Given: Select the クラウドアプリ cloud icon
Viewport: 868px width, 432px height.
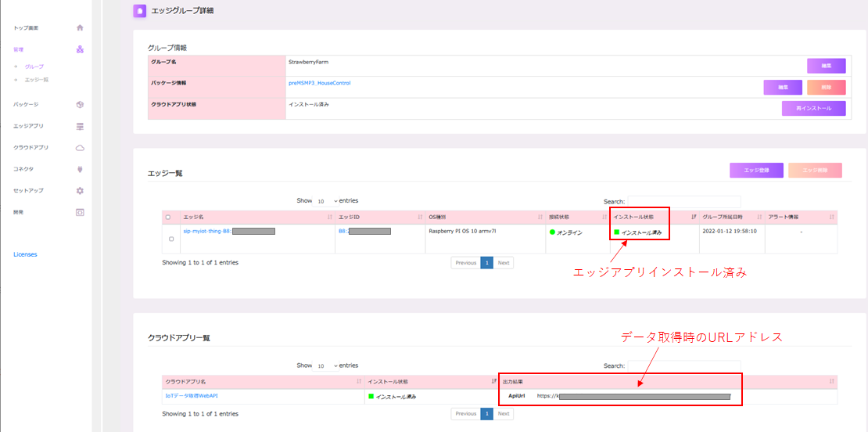Looking at the screenshot, I should (x=80, y=147).
